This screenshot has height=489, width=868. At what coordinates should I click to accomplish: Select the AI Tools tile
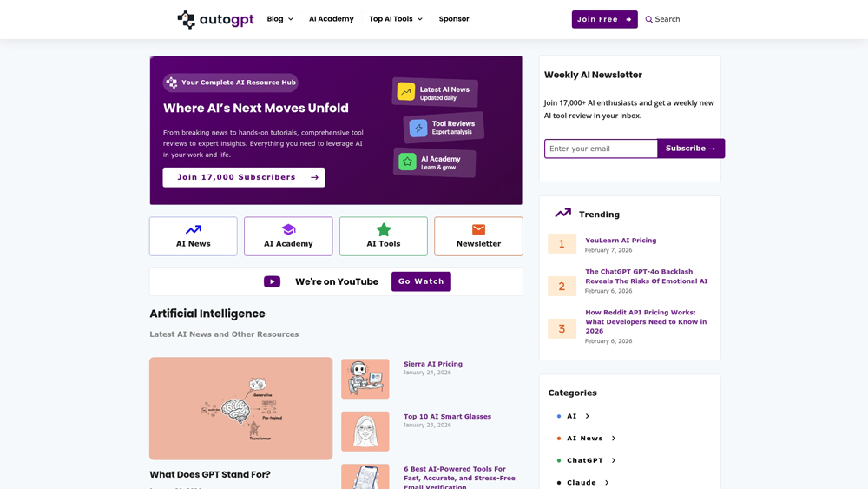click(384, 236)
